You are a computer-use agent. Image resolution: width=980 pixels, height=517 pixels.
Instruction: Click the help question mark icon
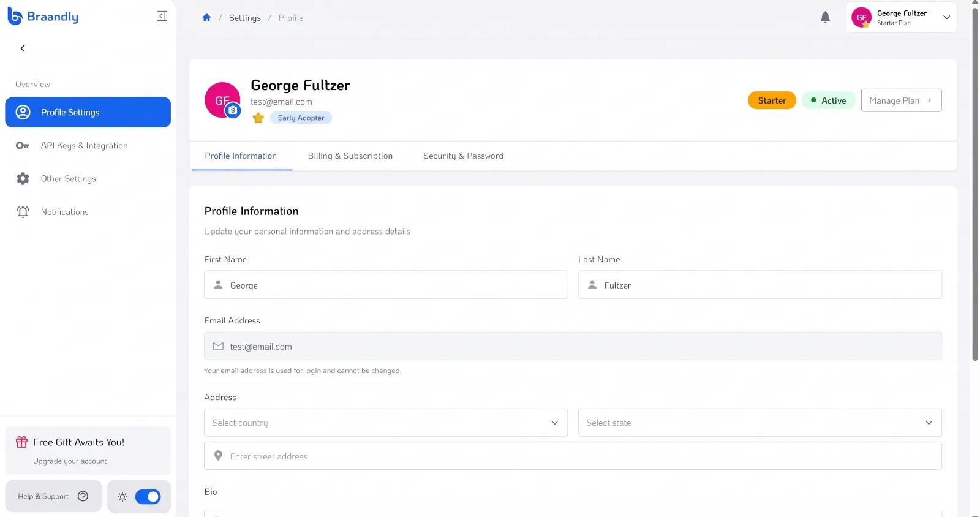pos(83,496)
